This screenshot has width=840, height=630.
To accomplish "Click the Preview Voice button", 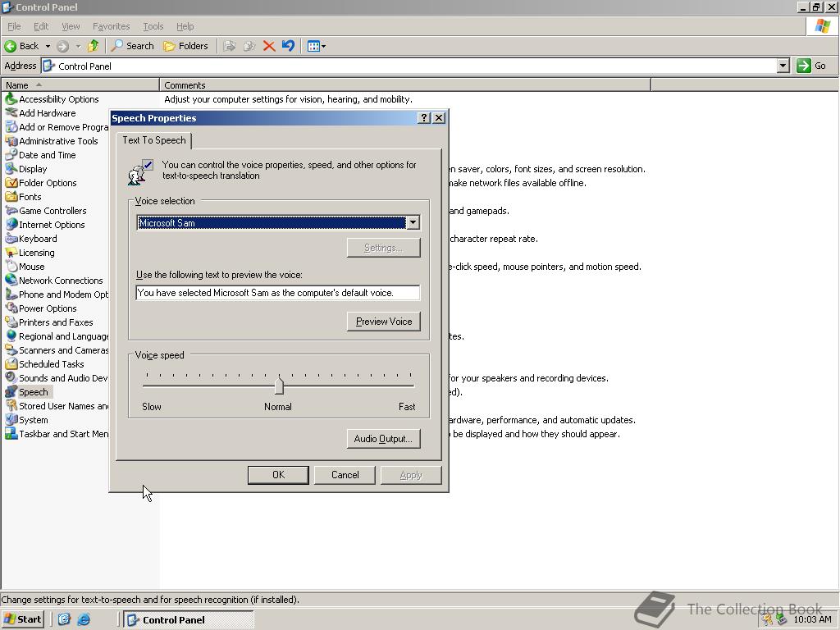I will (384, 322).
